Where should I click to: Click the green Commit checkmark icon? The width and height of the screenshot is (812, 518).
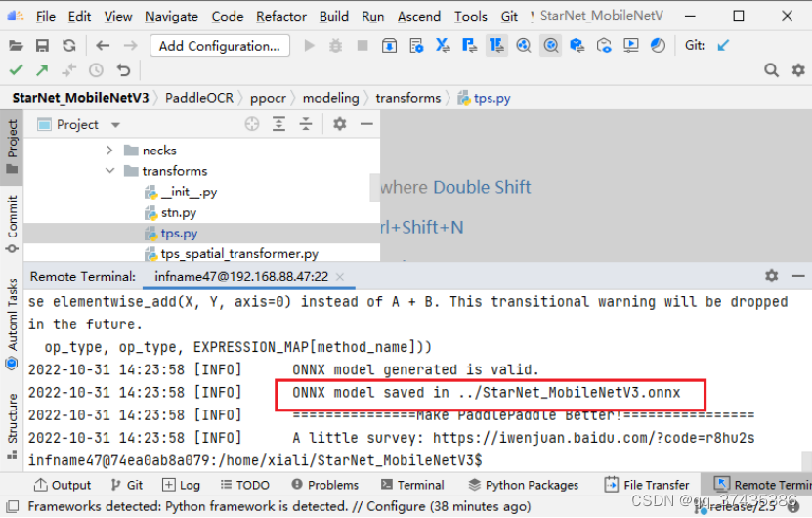click(16, 70)
